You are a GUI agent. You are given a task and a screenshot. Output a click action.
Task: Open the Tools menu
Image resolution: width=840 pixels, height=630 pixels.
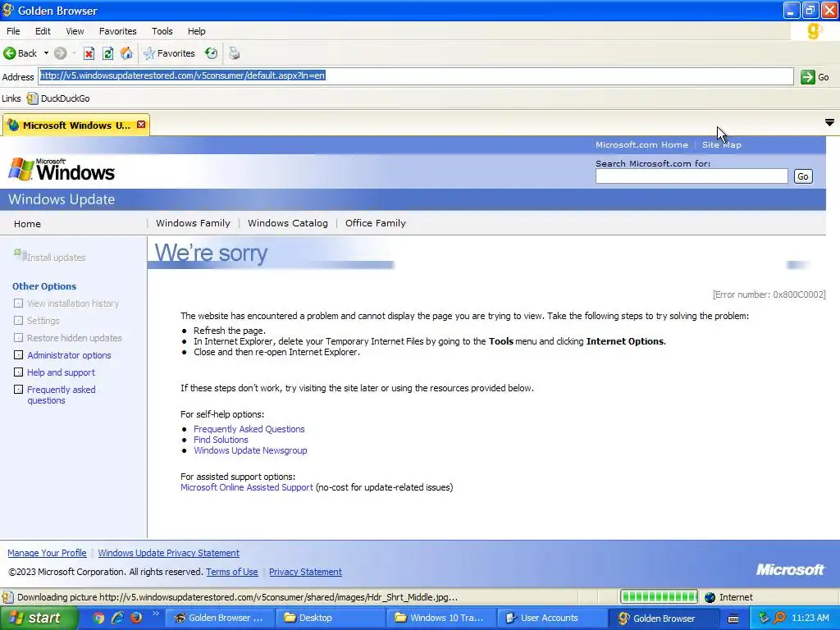tap(162, 31)
